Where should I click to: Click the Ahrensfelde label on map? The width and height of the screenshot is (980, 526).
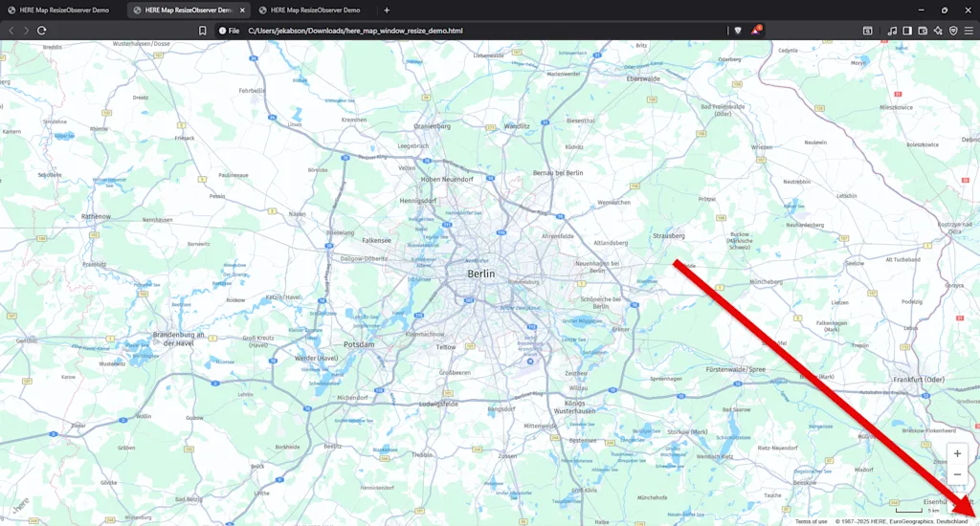558,236
